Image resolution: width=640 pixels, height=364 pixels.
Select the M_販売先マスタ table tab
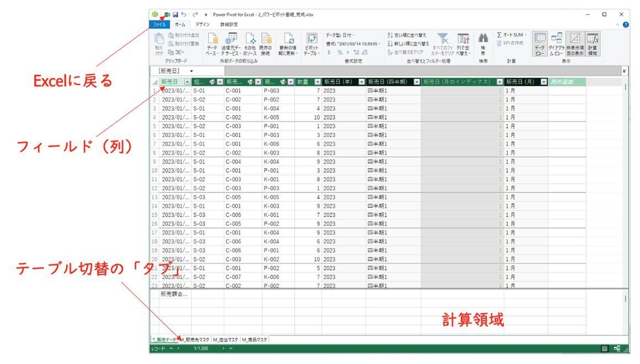tap(195, 340)
